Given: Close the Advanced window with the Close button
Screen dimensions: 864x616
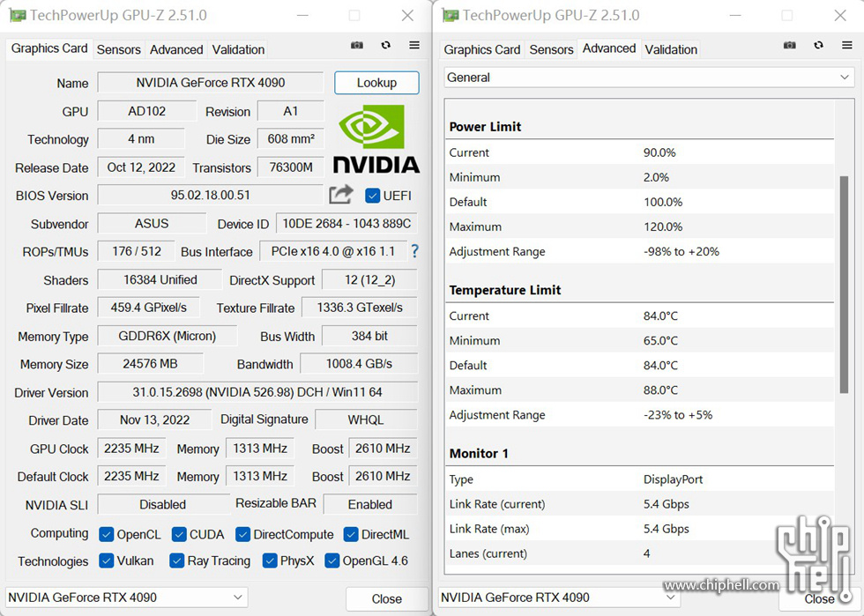Looking at the screenshot, I should click(x=820, y=597).
